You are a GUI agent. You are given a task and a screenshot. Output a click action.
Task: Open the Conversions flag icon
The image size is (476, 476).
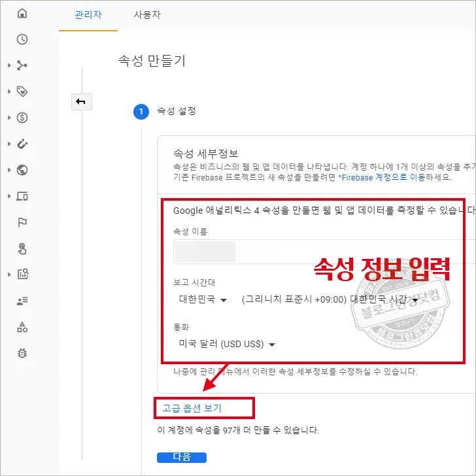pyautogui.click(x=22, y=222)
